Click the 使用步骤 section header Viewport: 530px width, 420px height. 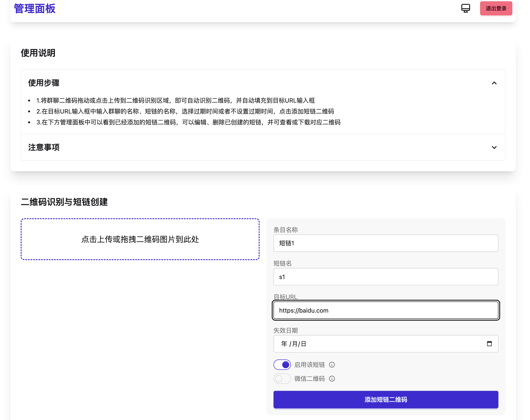(44, 83)
